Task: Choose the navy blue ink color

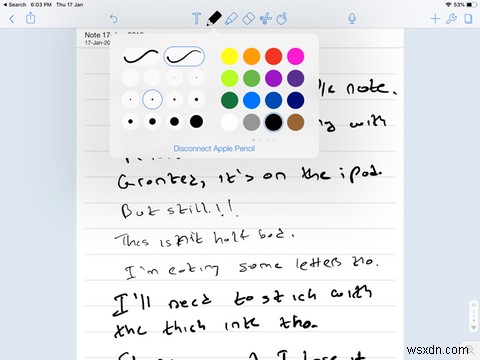Action: coord(295,100)
